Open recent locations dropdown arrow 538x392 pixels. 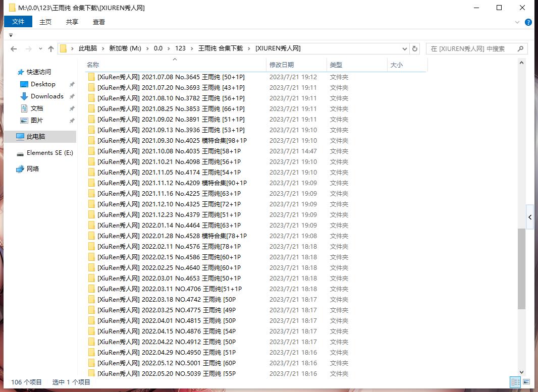40,49
